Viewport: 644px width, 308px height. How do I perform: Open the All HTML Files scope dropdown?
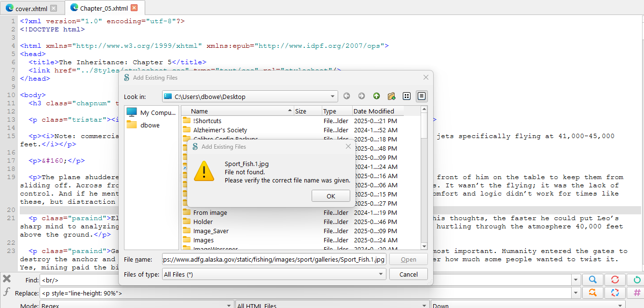(x=332, y=305)
